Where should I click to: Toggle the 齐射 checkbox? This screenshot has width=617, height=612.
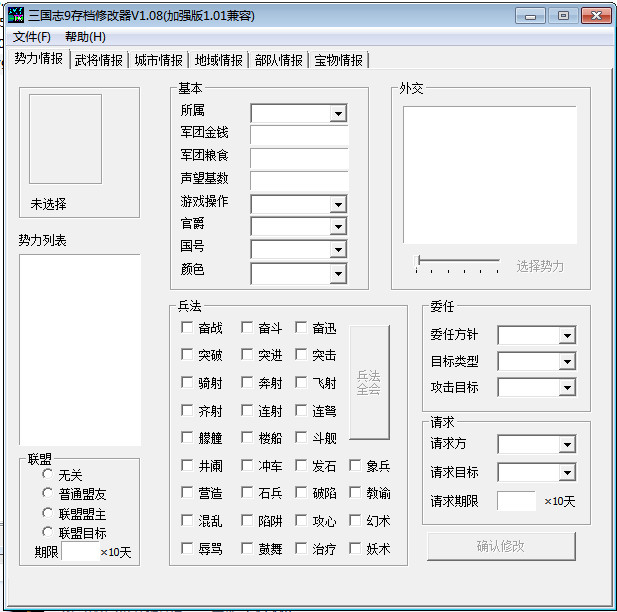(187, 410)
